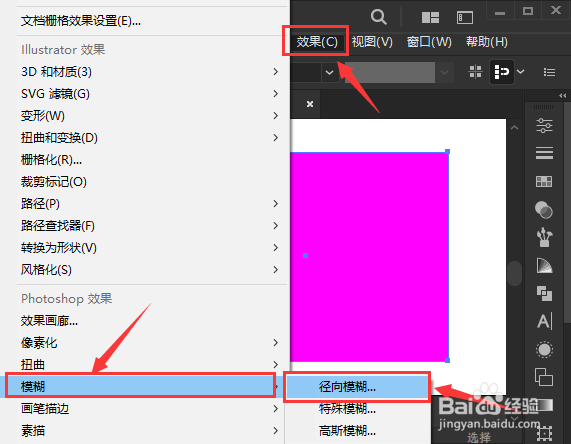This screenshot has width=571, height=444.
Task: Open the Transparency stacked squares icon
Action: coord(544,377)
